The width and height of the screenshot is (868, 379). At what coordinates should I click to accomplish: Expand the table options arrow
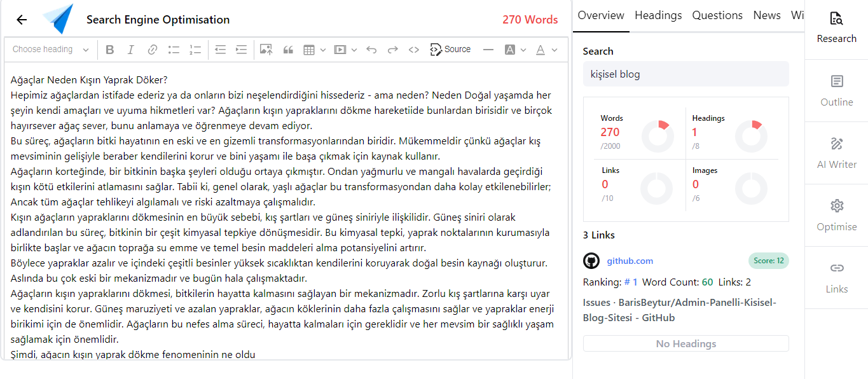click(323, 50)
